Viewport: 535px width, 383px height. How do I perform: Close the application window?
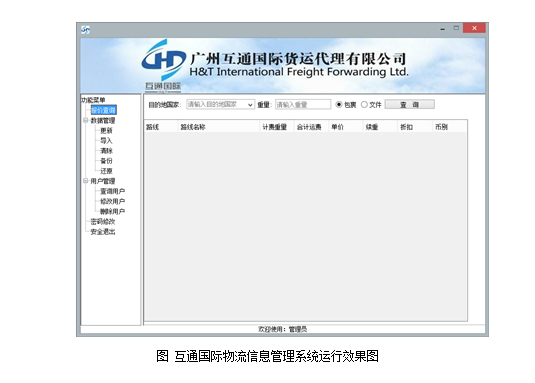[x=474, y=28]
